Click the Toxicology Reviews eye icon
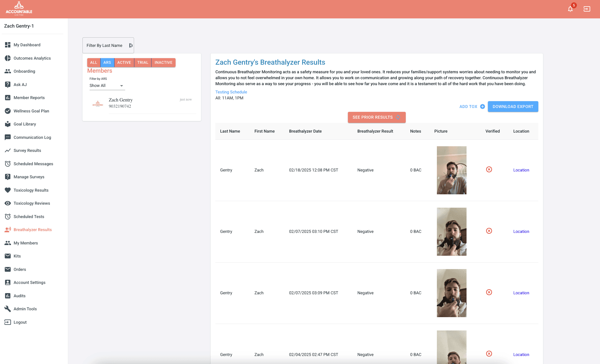The image size is (600, 364). (8, 203)
